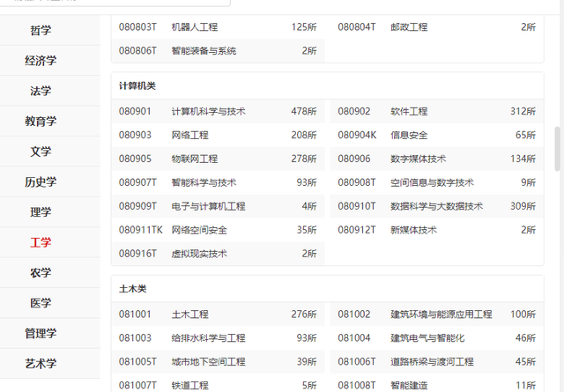This screenshot has width=564, height=392.
Task: Click code 080901 in the table
Action: tap(135, 112)
